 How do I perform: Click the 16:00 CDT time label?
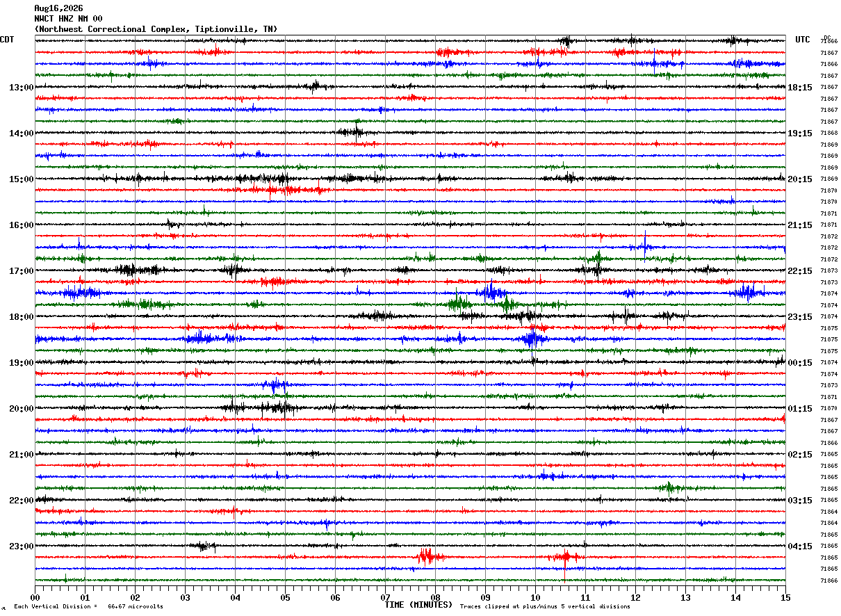click(x=21, y=225)
